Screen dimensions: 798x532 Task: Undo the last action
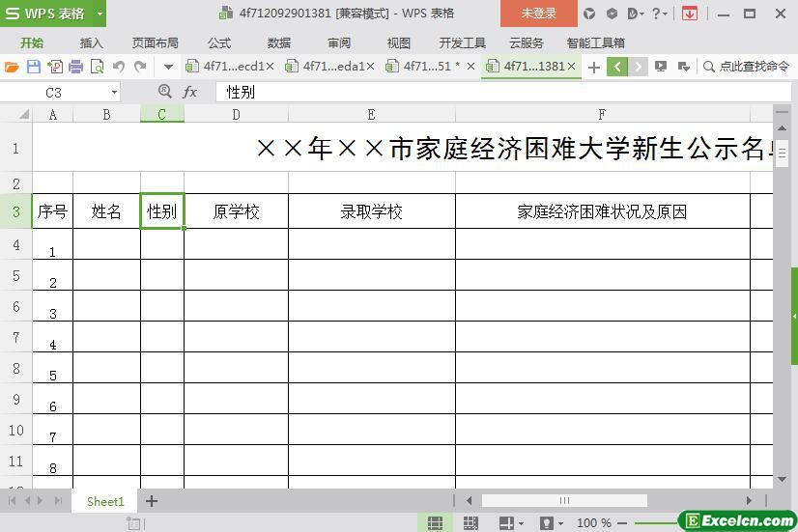coord(119,67)
